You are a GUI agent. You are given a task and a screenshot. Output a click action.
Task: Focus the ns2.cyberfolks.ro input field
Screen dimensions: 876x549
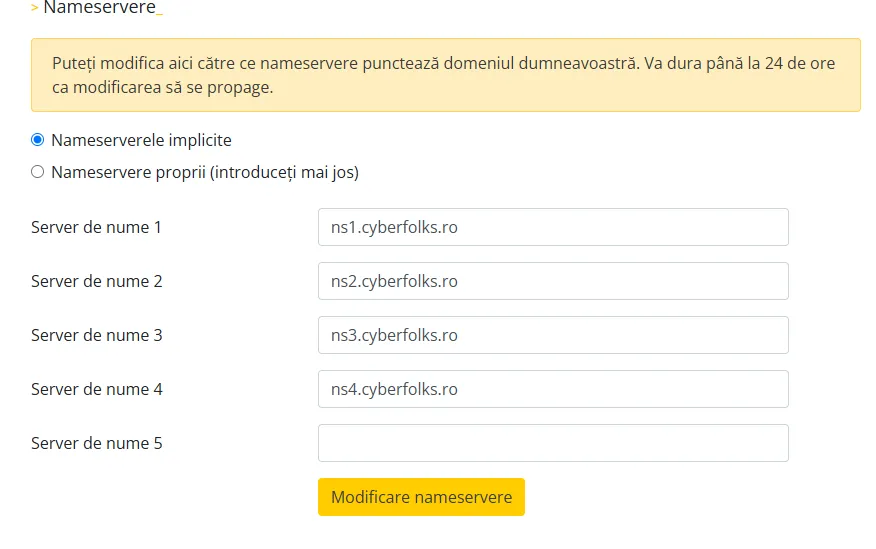pos(553,281)
